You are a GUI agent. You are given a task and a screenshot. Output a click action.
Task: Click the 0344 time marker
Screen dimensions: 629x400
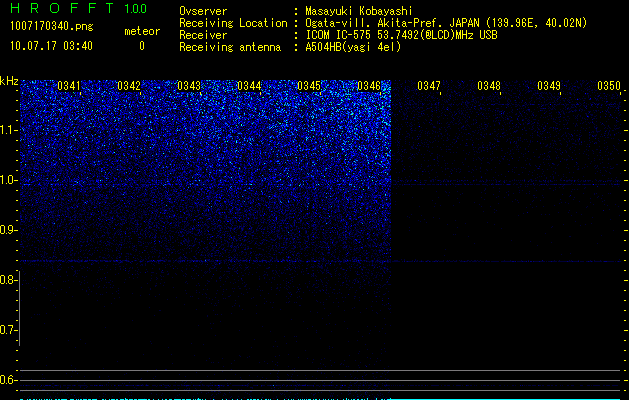(x=249, y=86)
